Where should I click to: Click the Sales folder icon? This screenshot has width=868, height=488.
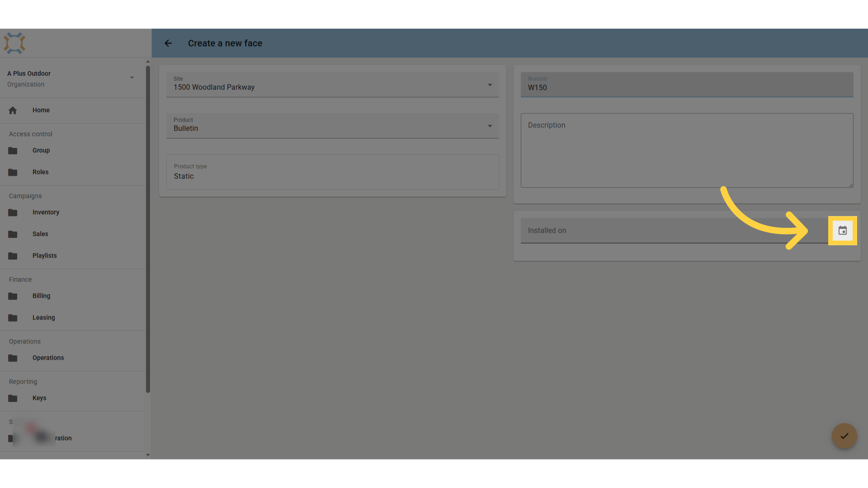click(x=13, y=234)
